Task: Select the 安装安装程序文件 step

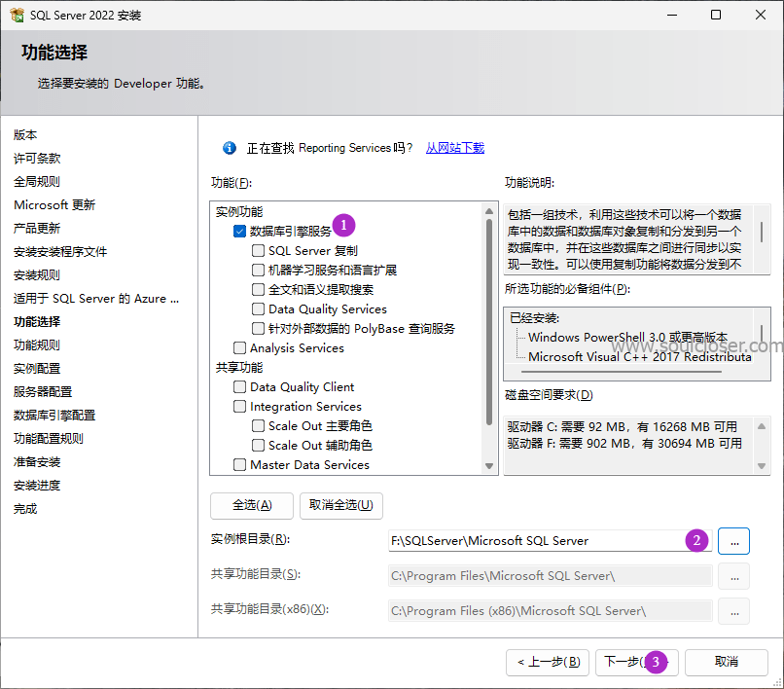Action: [60, 252]
